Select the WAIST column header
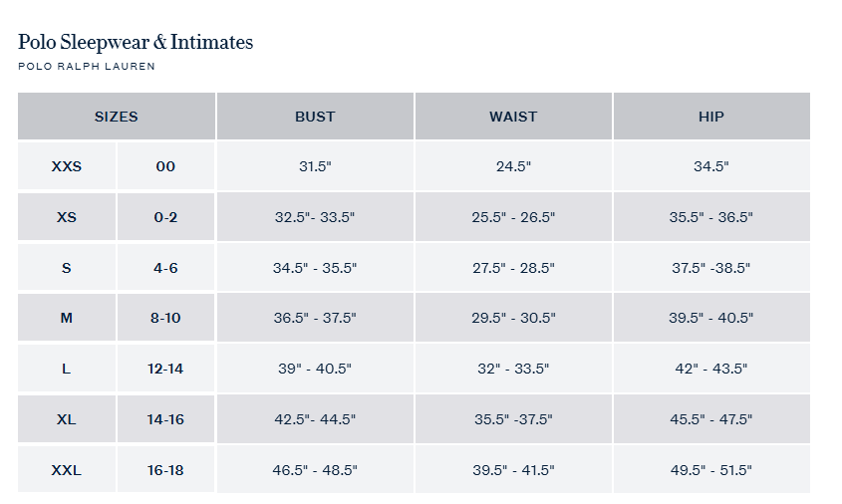The height and width of the screenshot is (504, 842). (513, 117)
